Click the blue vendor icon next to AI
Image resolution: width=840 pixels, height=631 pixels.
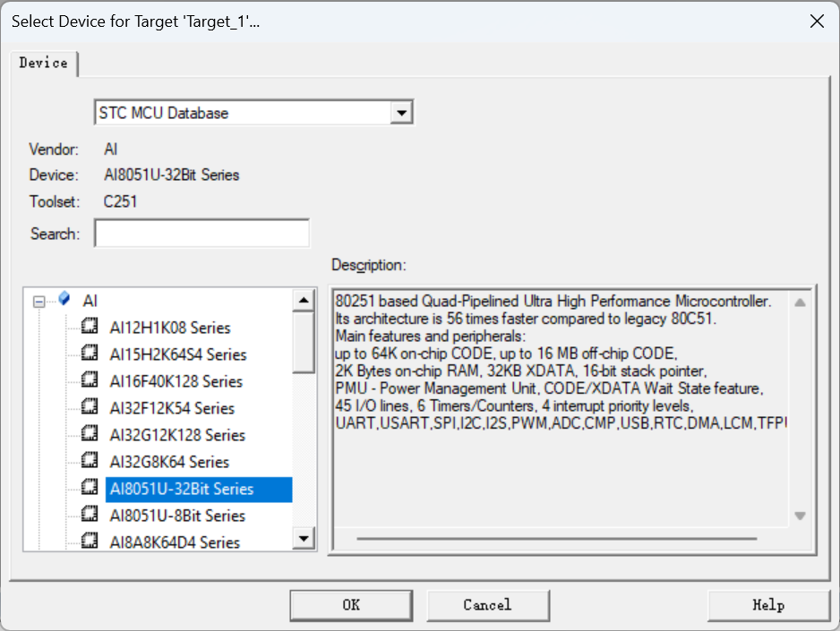tap(64, 298)
